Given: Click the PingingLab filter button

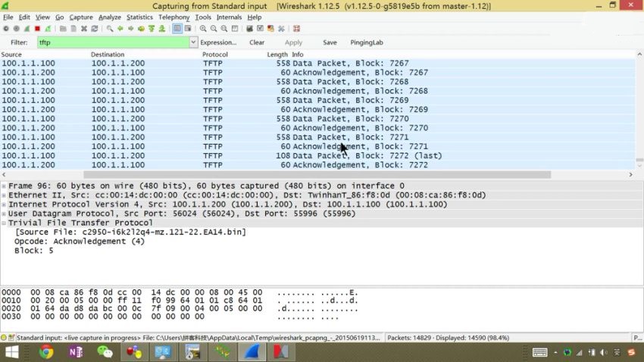Looking at the screenshot, I should coord(367,42).
